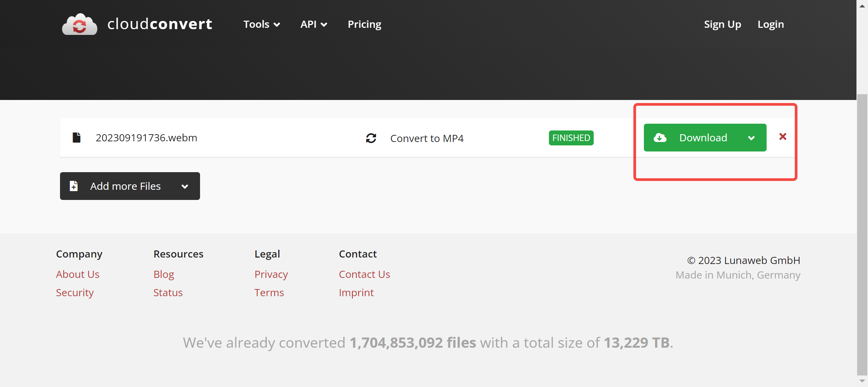Expand the Add more Files chevron

185,186
